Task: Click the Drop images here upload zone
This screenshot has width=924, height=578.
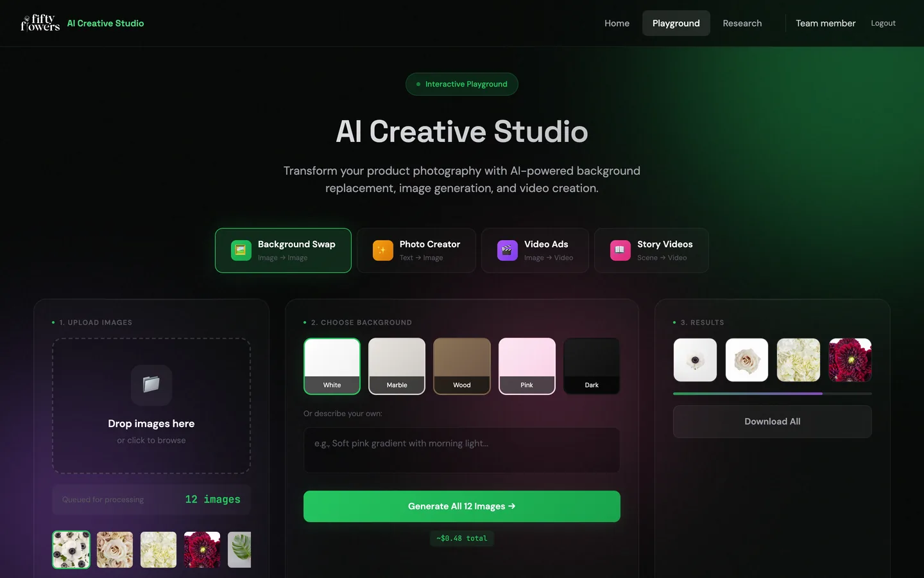Action: click(x=151, y=406)
